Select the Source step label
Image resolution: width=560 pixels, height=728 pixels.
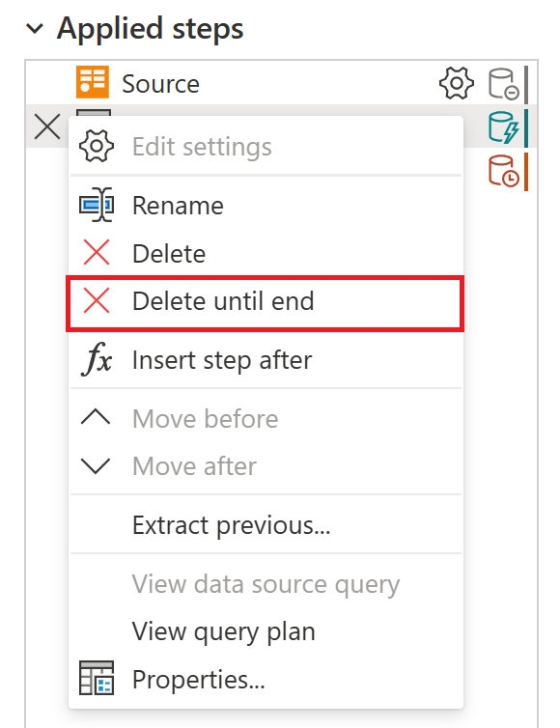[x=160, y=84]
